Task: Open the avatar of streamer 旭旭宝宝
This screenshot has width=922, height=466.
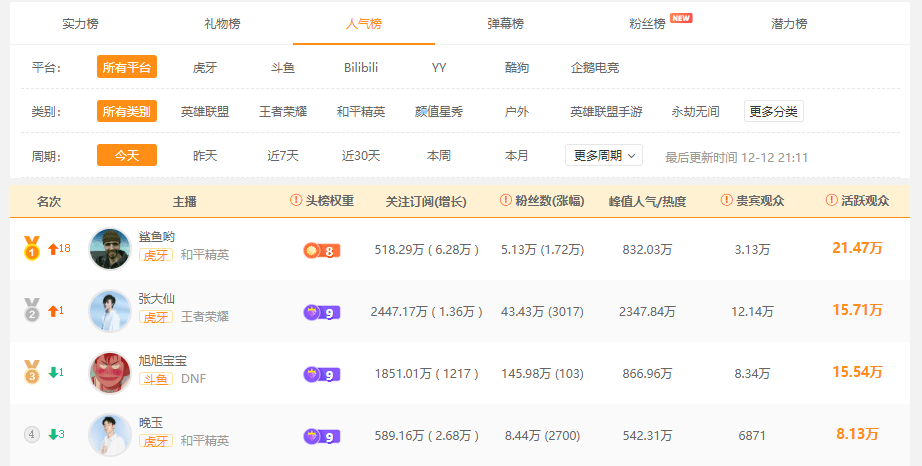Action: pos(110,373)
